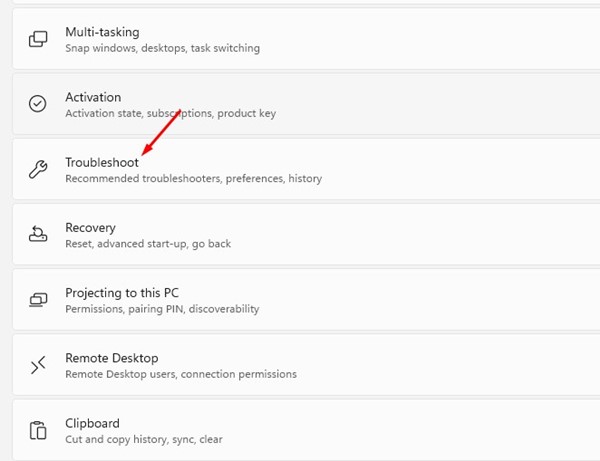Click the Clipboard icon

point(38,430)
